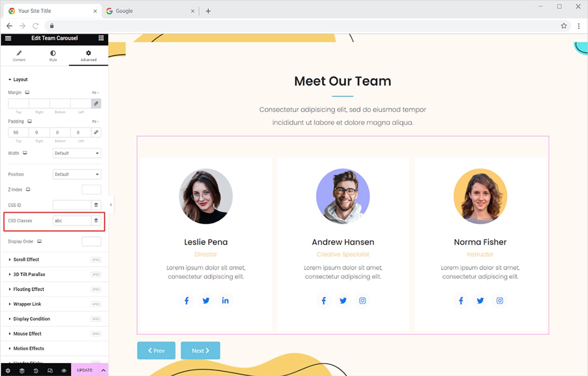The height and width of the screenshot is (376, 588).
Task: Open the History panel icon
Action: coord(36,370)
